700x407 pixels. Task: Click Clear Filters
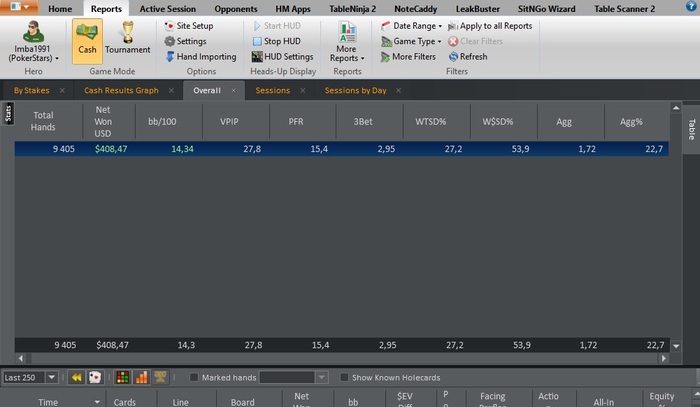point(475,41)
